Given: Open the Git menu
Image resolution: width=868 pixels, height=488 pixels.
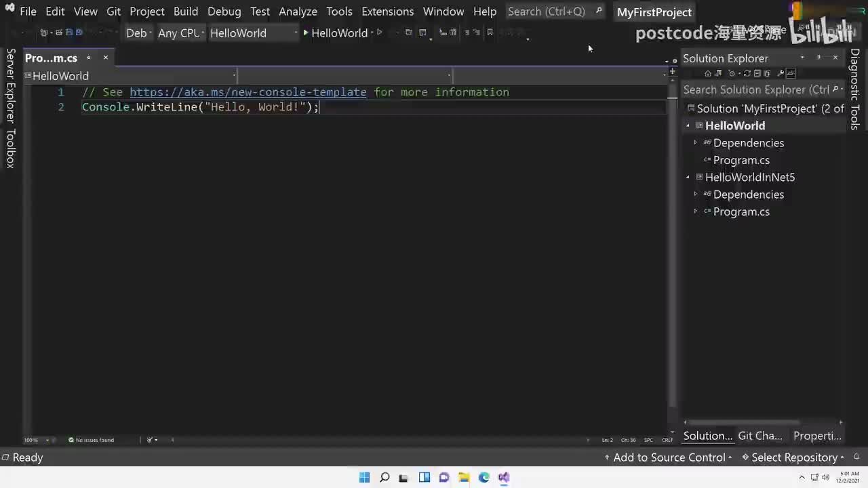Looking at the screenshot, I should 114,12.
